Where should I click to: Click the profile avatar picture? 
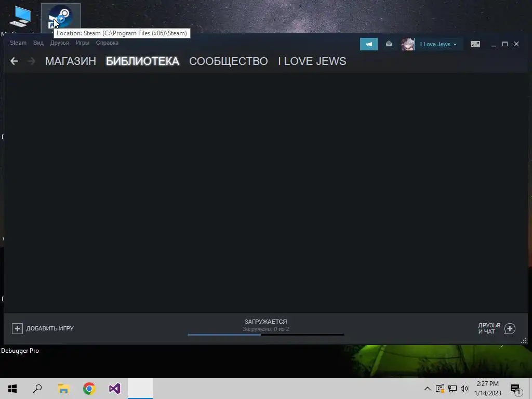[x=408, y=44]
